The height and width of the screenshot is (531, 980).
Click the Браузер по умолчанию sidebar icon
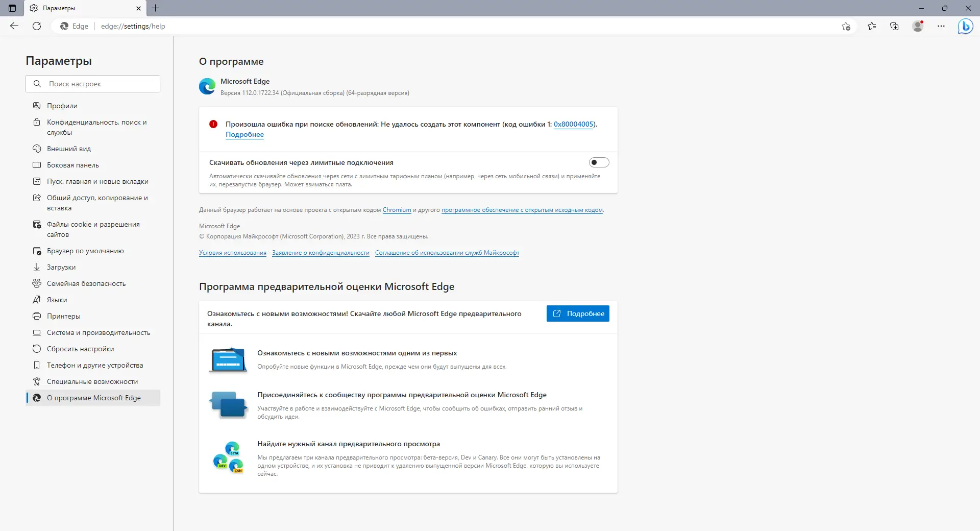point(37,251)
